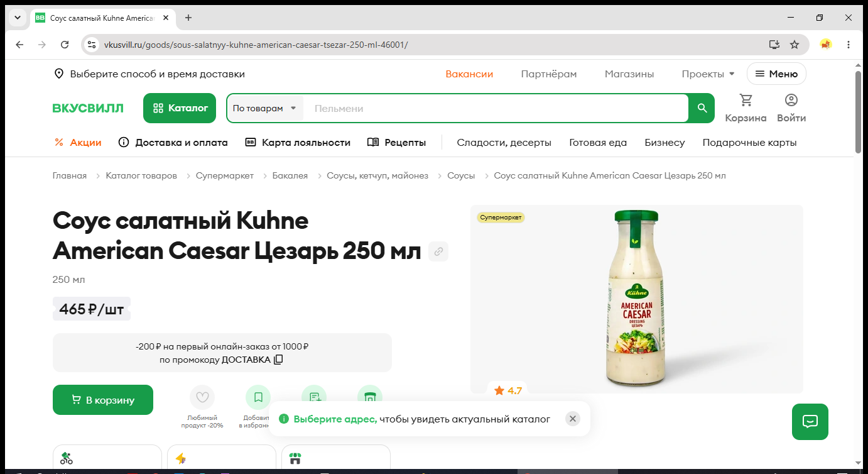The height and width of the screenshot is (474, 868).
Task: Open the green chat support button
Action: pyautogui.click(x=810, y=422)
